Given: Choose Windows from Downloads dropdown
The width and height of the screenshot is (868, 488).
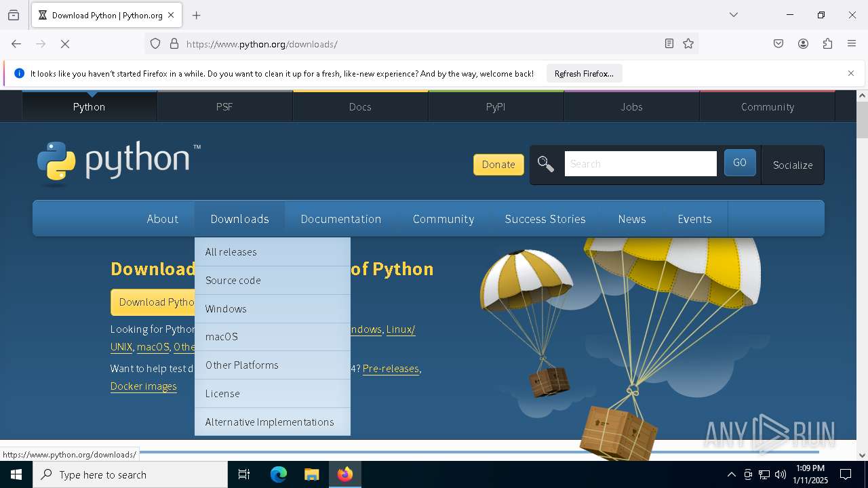Looking at the screenshot, I should point(273,309).
